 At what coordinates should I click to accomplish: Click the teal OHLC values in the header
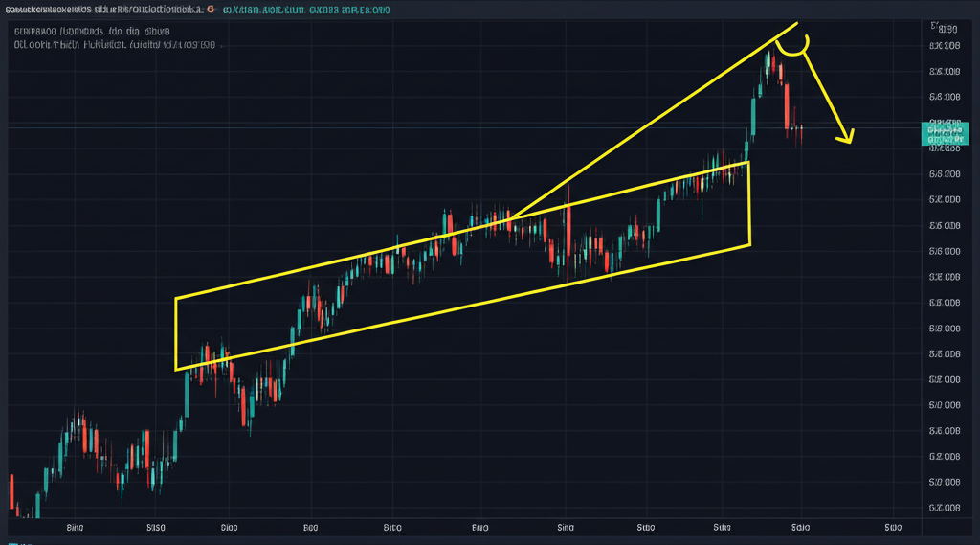304,11
